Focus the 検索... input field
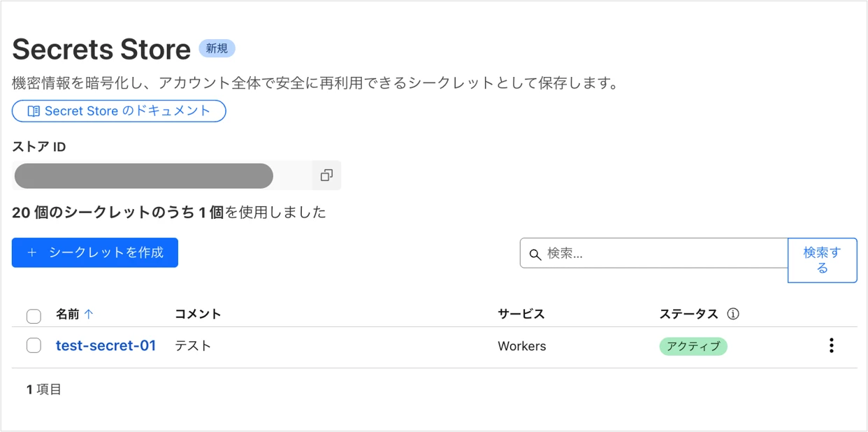The height and width of the screenshot is (432, 868). (x=654, y=253)
